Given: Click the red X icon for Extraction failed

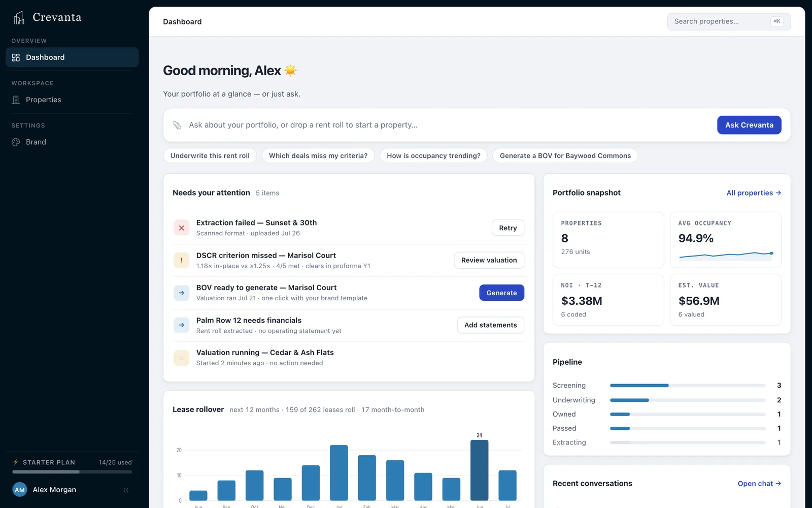Looking at the screenshot, I should click(181, 228).
